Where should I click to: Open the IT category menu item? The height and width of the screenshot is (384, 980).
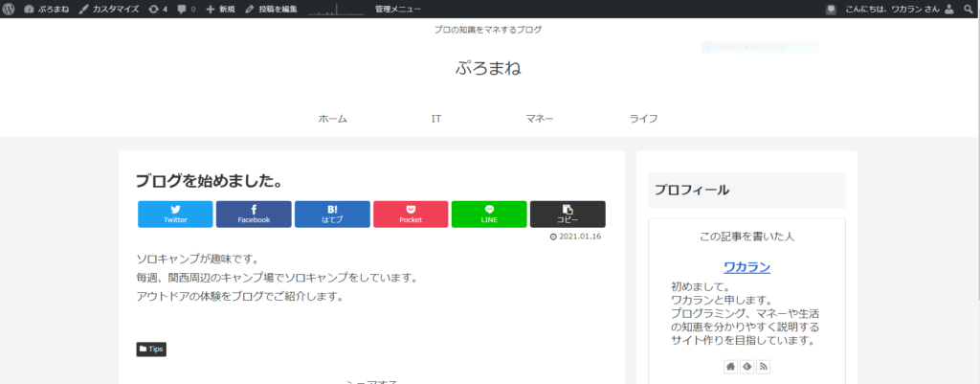pyautogui.click(x=436, y=118)
